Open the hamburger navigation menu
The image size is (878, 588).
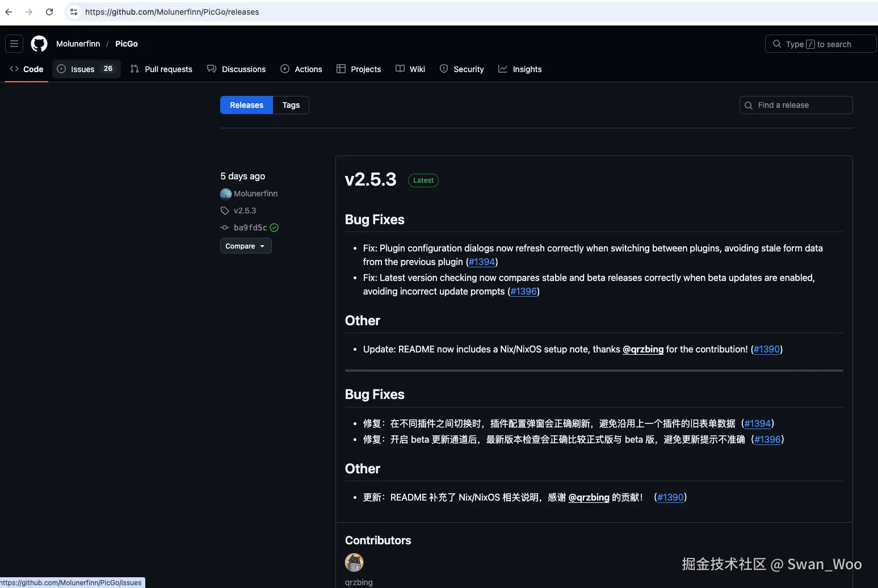click(x=14, y=44)
